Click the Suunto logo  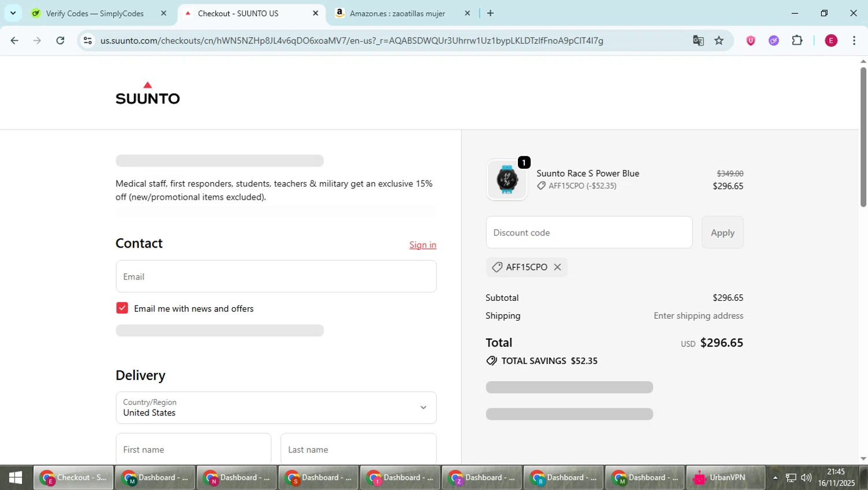pyautogui.click(x=148, y=93)
